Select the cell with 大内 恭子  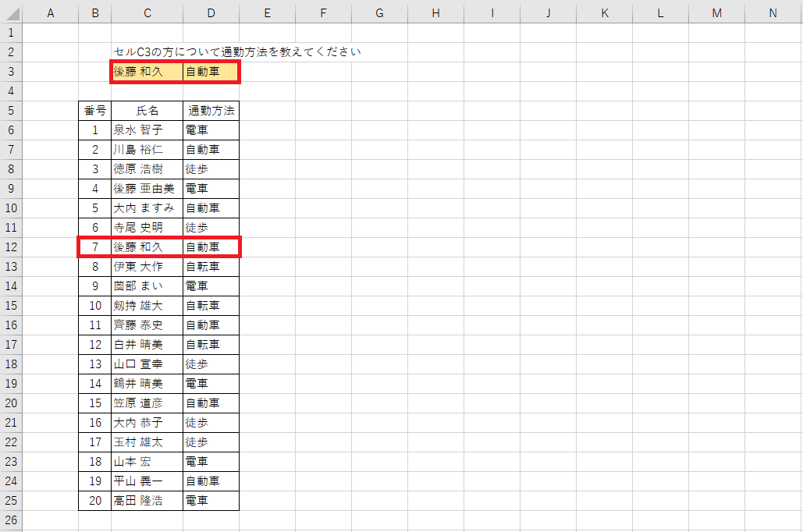[x=147, y=423]
